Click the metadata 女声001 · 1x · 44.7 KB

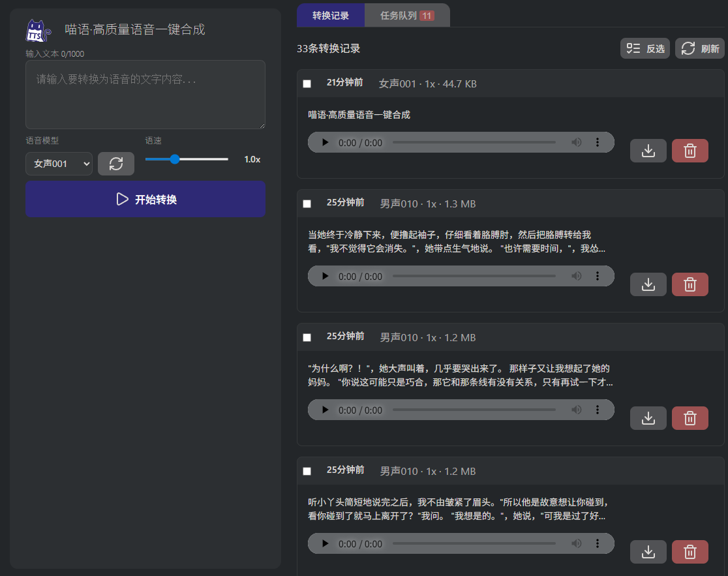click(x=428, y=83)
